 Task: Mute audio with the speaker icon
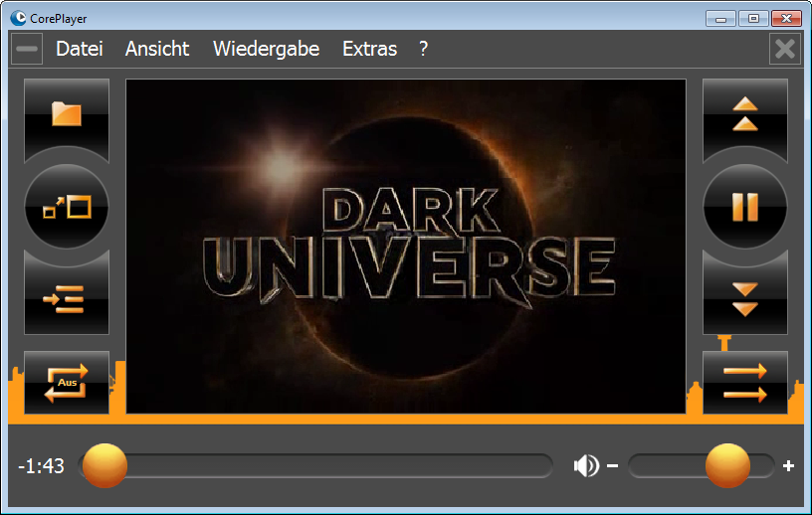[586, 466]
